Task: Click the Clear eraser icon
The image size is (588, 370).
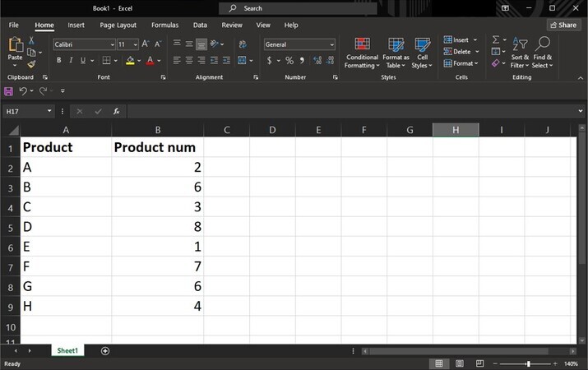Action: coord(496,63)
